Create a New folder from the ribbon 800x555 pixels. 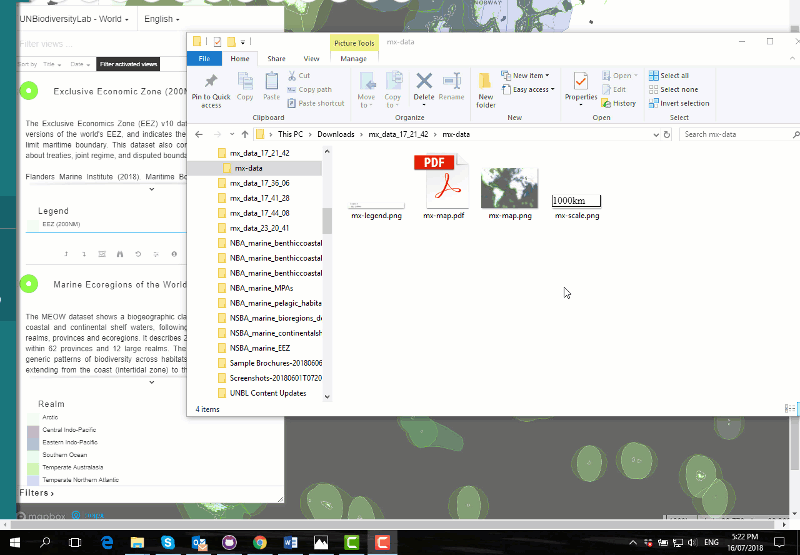coord(485,90)
